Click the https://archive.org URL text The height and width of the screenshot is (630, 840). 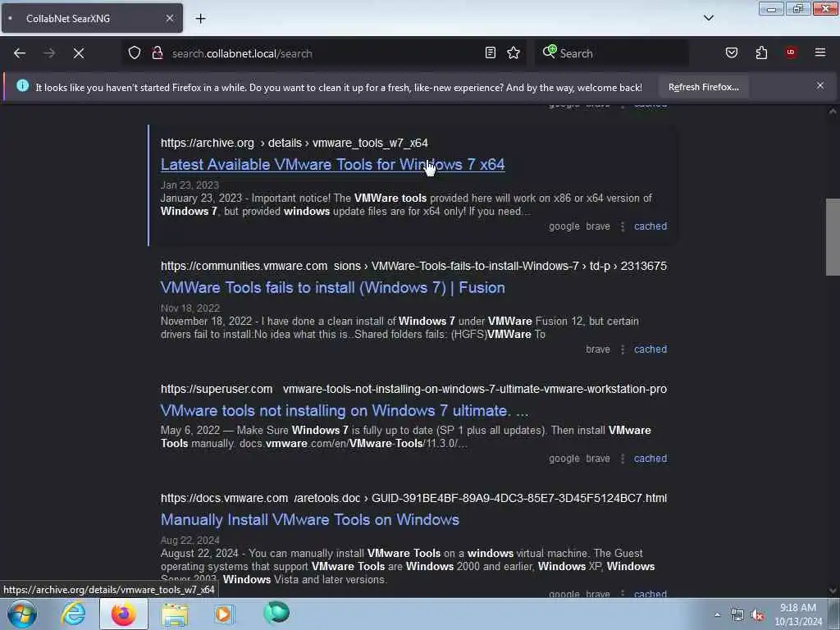pyautogui.click(x=208, y=143)
